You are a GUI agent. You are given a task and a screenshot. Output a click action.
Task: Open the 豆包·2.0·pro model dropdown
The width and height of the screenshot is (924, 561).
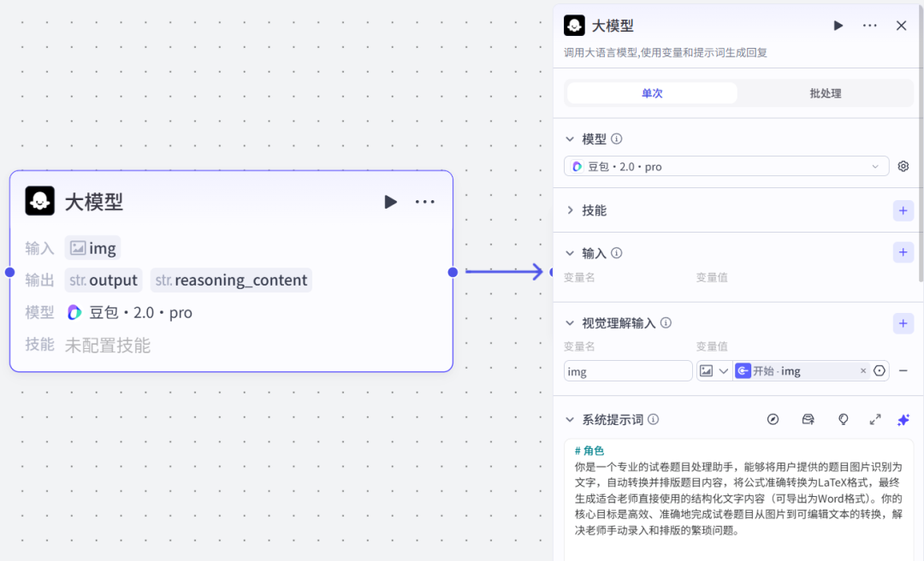[x=726, y=166]
